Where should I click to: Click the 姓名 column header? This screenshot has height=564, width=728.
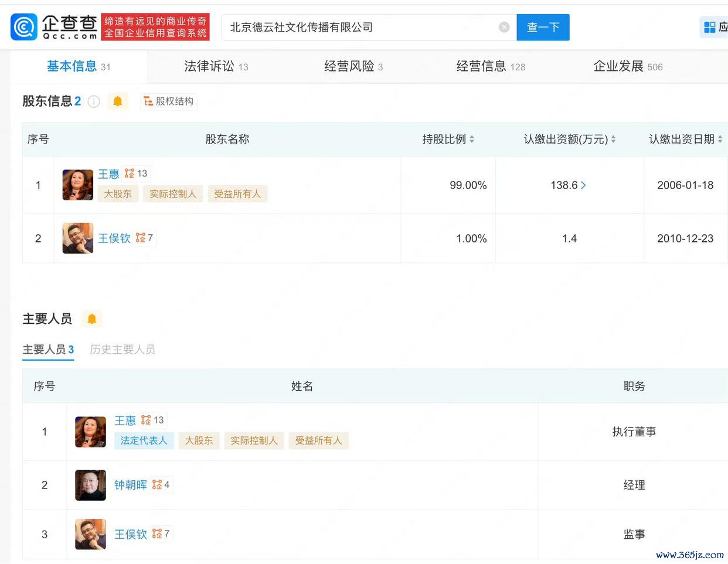pos(302,386)
